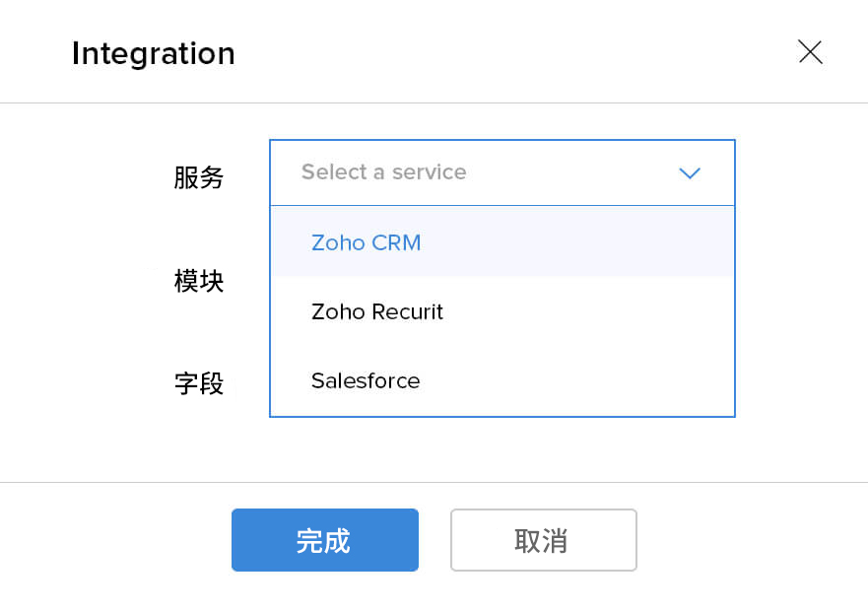
Task: Click the 模块 field label
Action: 199,282
